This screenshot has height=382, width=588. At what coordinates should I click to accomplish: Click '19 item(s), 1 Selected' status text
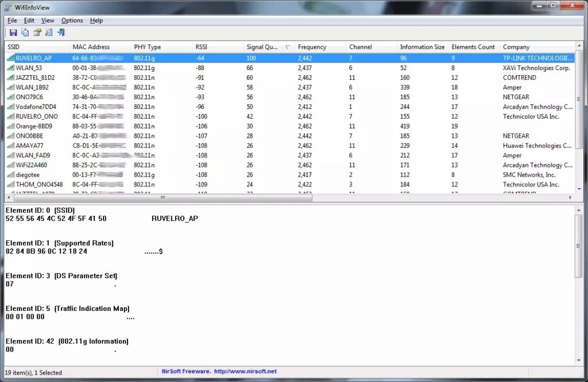pyautogui.click(x=33, y=373)
